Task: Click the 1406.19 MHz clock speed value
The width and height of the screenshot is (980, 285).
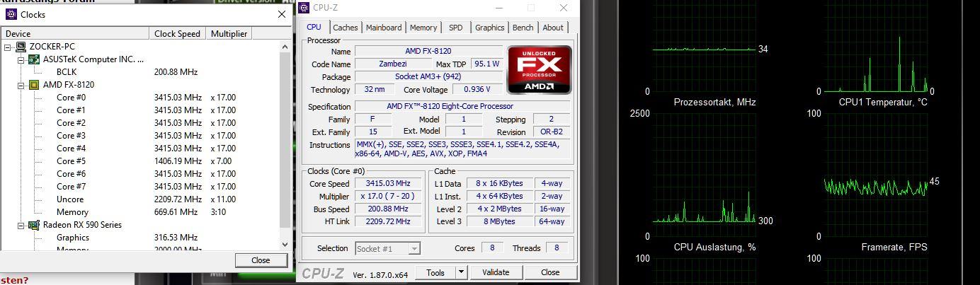Action: click(178, 161)
